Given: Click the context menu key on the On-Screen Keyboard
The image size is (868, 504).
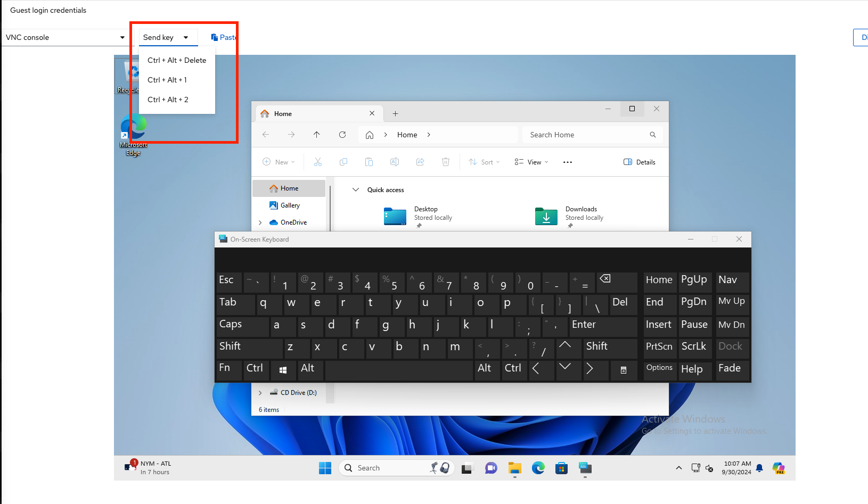Looking at the screenshot, I should pyautogui.click(x=624, y=370).
